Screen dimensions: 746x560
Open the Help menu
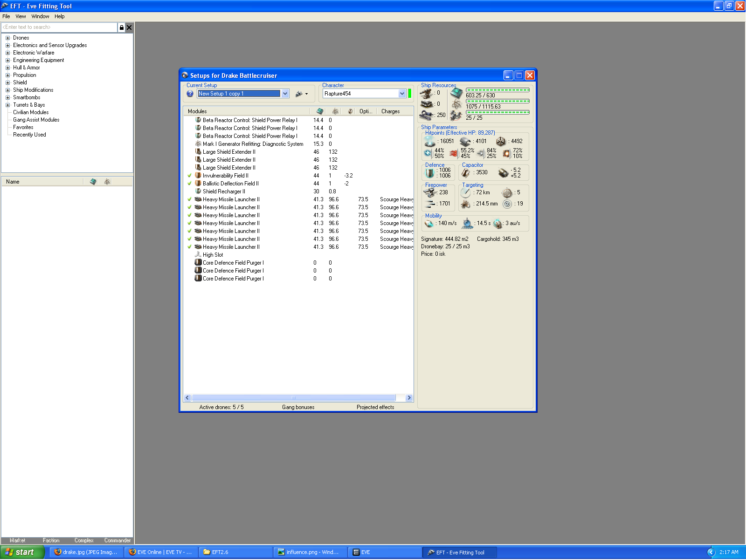[x=60, y=16]
